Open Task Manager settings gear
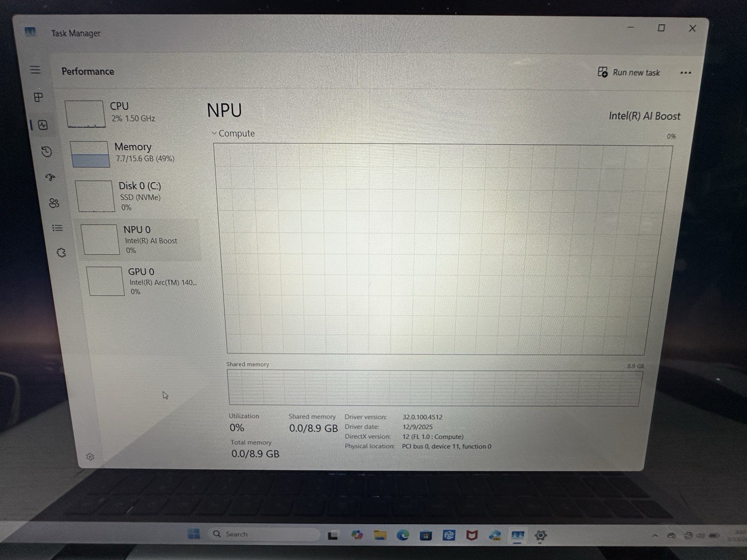This screenshot has width=747, height=560. coord(90,456)
